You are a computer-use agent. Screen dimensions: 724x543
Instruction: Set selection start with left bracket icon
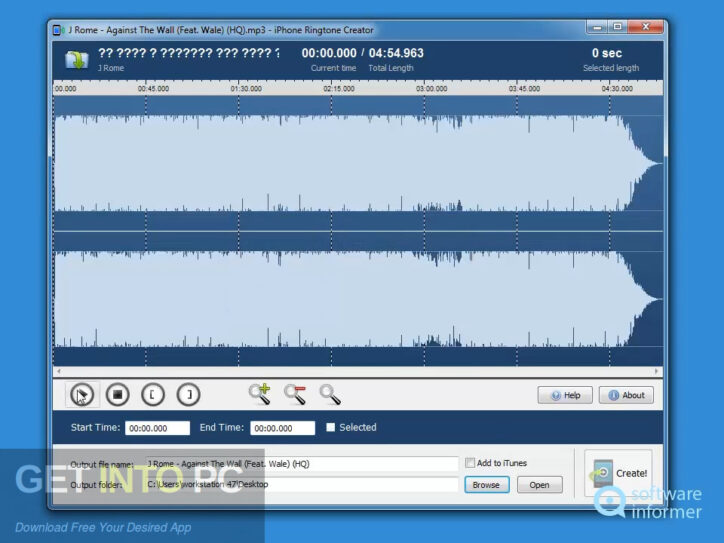pos(153,395)
